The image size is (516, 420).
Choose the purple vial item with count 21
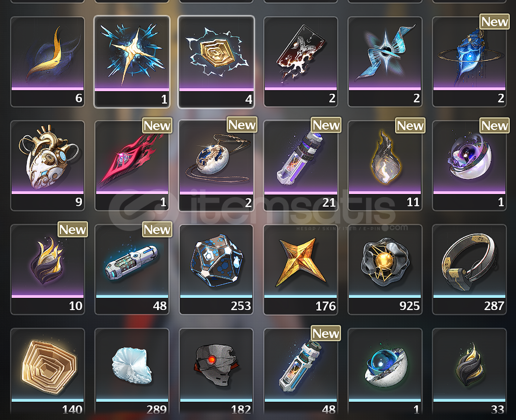point(301,166)
